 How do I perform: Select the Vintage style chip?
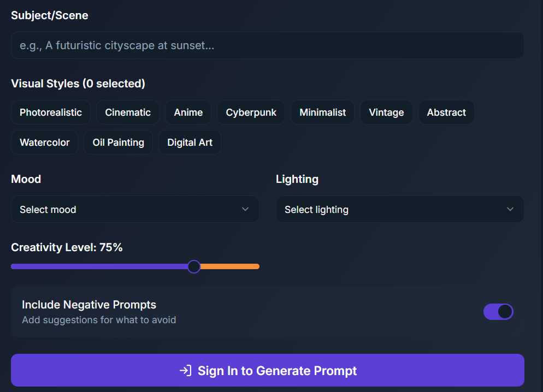point(386,112)
